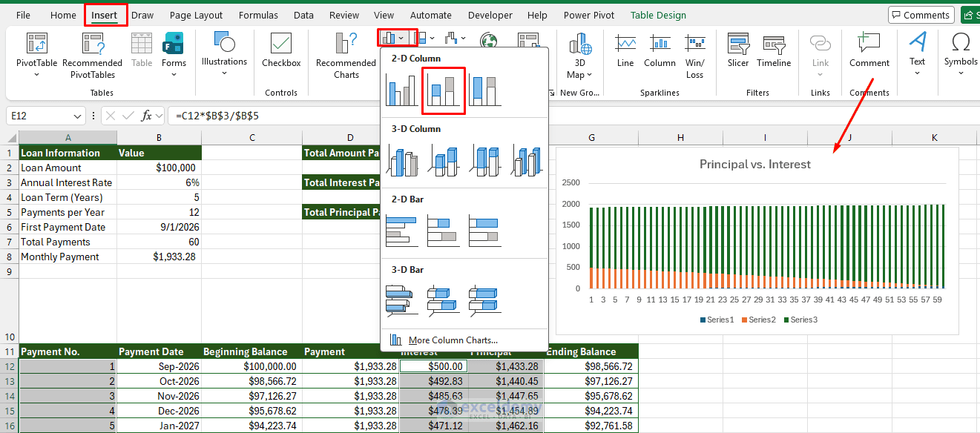Insert a Column sparkline
980x433 pixels.
(x=660, y=52)
